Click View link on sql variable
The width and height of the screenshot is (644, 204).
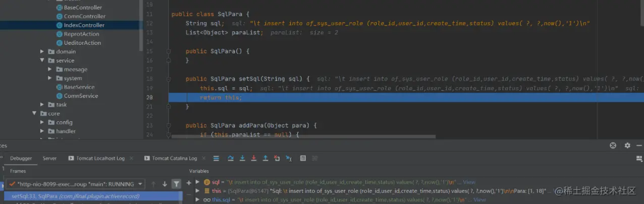click(x=469, y=182)
